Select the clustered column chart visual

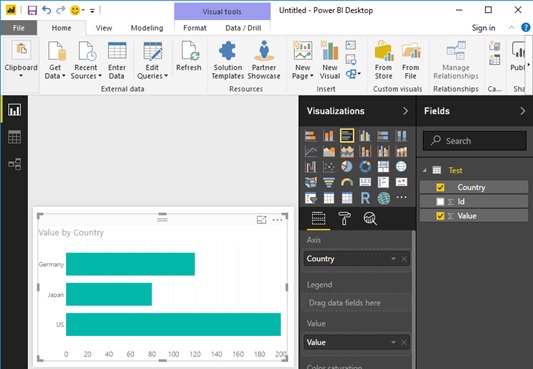pyautogui.click(x=365, y=136)
